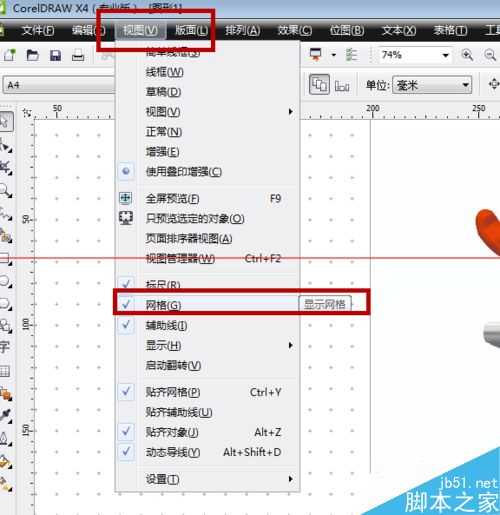This screenshot has height=515, width=500.
Task: Select 使用叠印增强(C) view mode
Action: (x=207, y=171)
